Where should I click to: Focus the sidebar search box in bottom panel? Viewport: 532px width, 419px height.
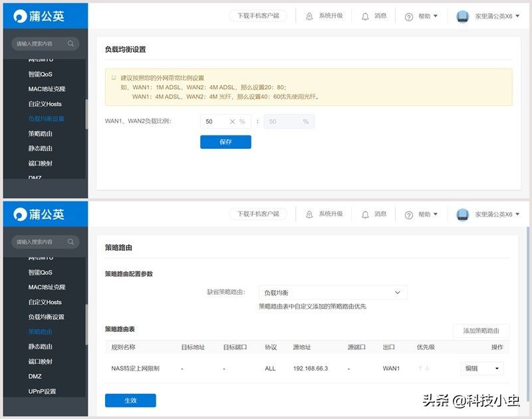click(x=45, y=241)
